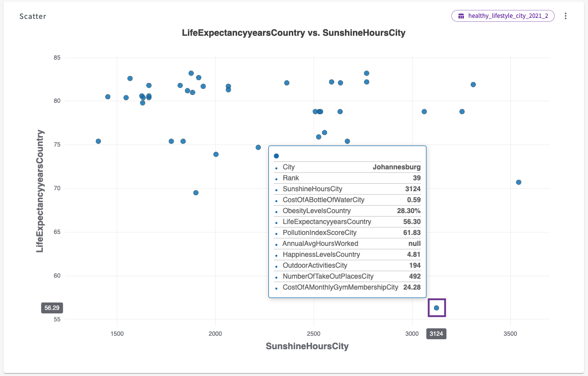Click the x-axis tick label "2000"

215,334
